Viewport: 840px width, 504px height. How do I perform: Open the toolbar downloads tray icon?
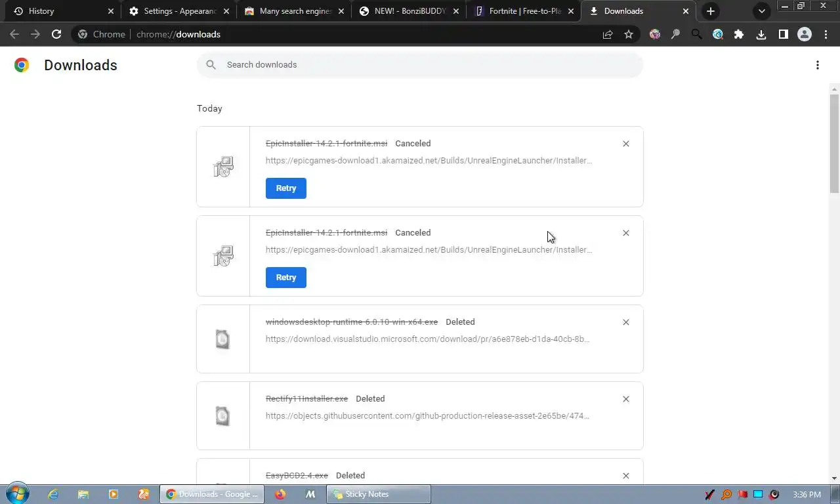click(x=761, y=34)
